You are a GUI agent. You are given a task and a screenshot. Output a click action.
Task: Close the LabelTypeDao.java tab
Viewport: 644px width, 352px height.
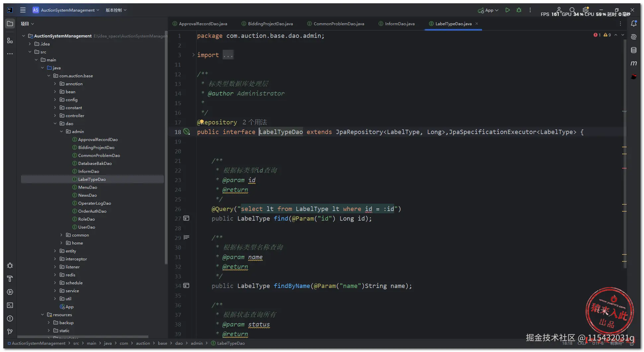[x=477, y=24]
